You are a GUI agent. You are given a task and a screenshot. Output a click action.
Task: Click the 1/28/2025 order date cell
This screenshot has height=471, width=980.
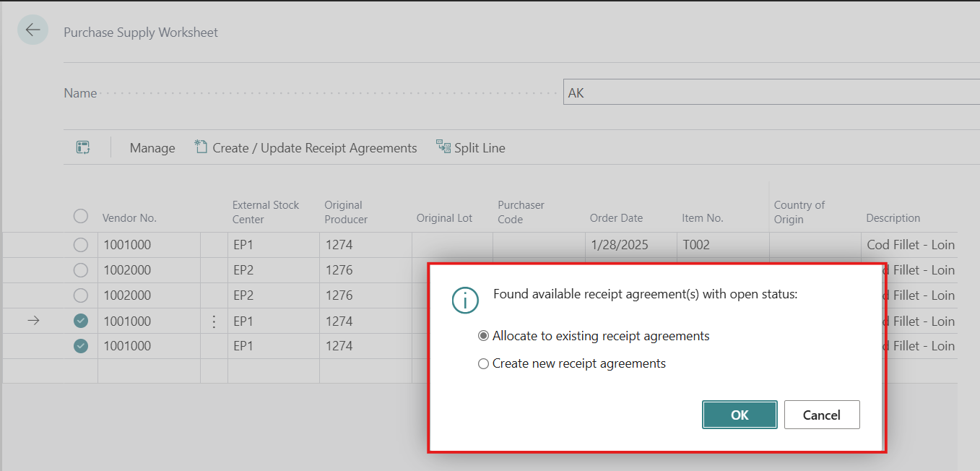pos(619,245)
